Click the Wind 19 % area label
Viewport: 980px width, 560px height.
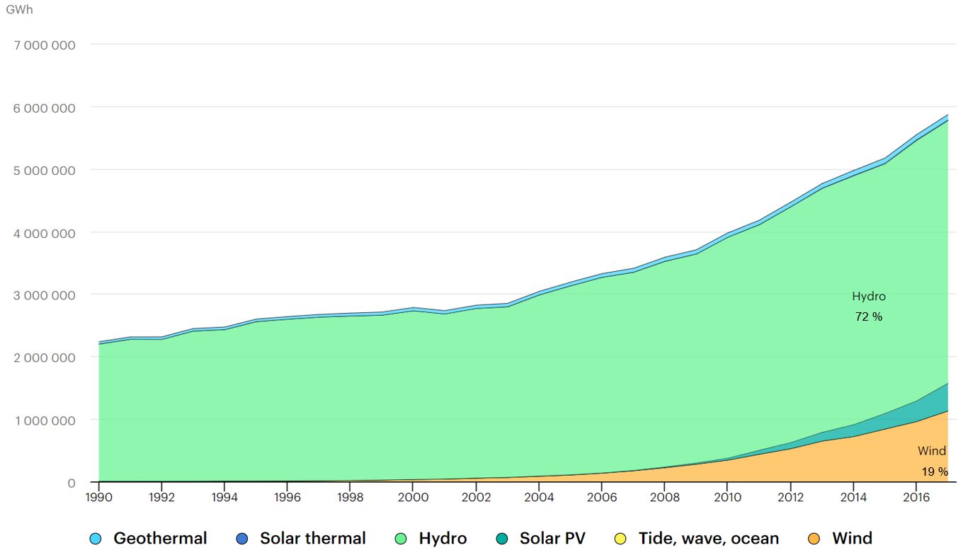pyautogui.click(x=933, y=461)
